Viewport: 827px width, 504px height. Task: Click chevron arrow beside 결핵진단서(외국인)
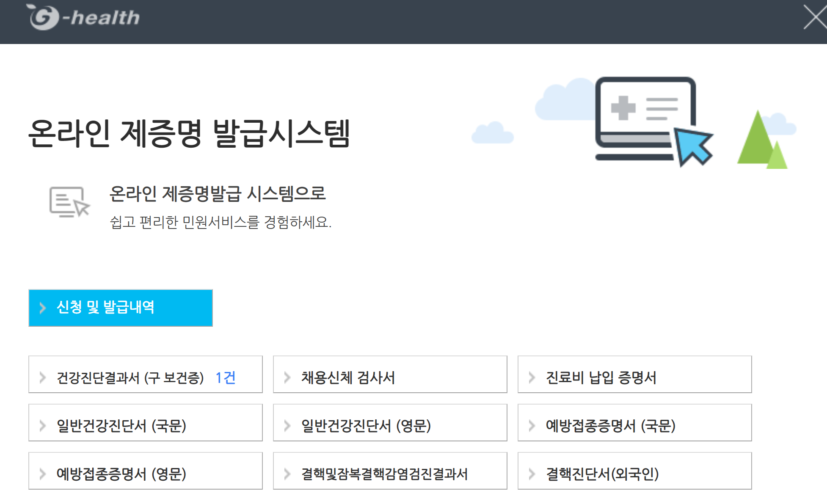point(532,474)
